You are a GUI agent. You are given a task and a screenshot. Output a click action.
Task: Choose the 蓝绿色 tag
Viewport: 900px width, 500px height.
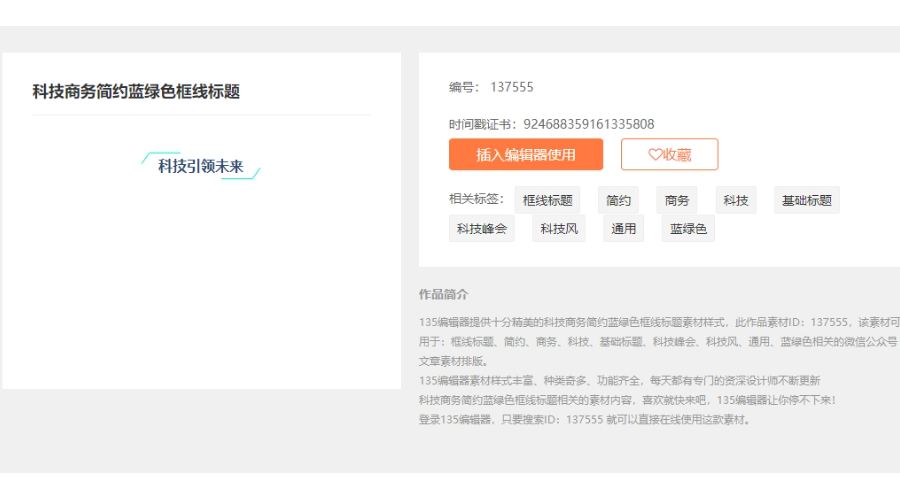(x=688, y=228)
